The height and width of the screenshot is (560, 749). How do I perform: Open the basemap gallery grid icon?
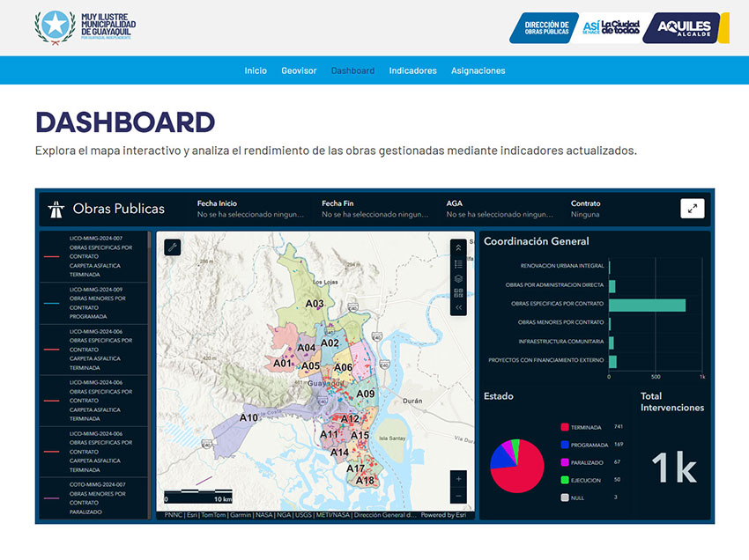click(x=458, y=292)
